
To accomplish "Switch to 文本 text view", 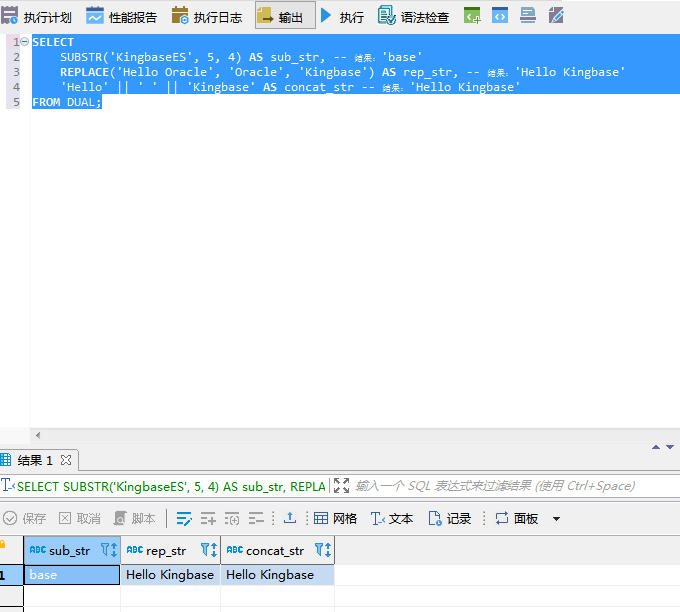I will tap(392, 519).
